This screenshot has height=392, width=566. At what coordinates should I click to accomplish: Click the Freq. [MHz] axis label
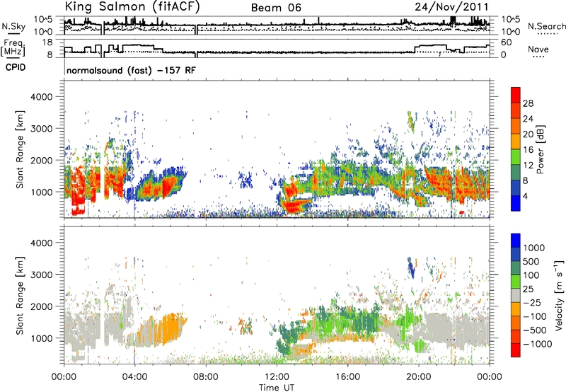(13, 47)
